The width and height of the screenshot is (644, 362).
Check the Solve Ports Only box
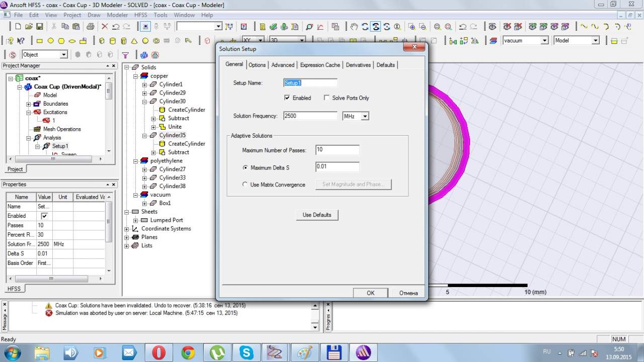click(x=327, y=98)
